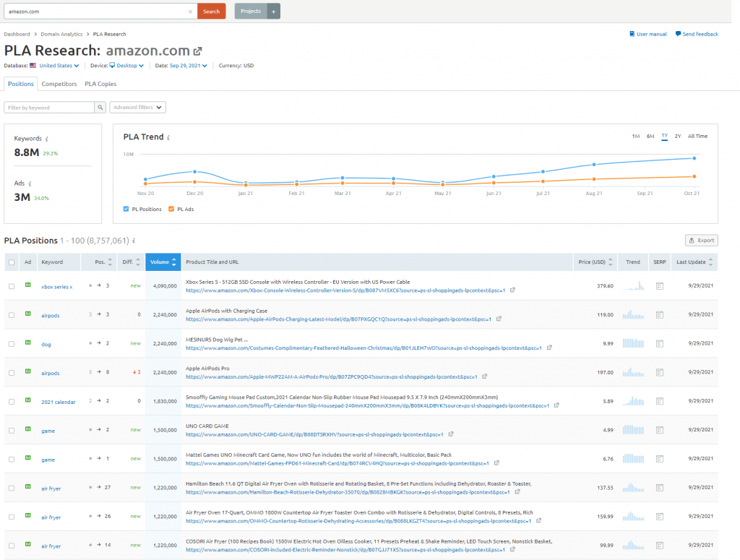
Task: Open the Desktop device dropdown
Action: tap(126, 66)
